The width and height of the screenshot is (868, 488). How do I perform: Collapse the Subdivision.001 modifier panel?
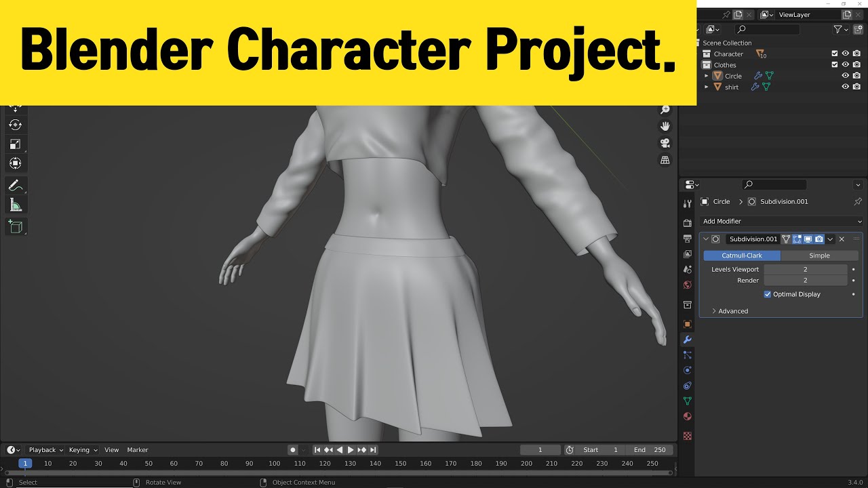(x=706, y=239)
